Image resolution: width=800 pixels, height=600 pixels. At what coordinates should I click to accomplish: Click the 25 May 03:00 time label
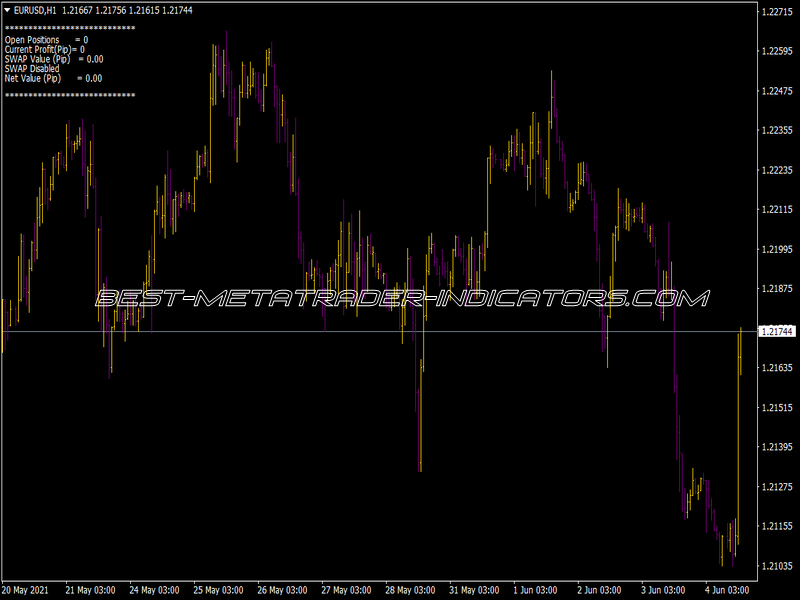[218, 590]
